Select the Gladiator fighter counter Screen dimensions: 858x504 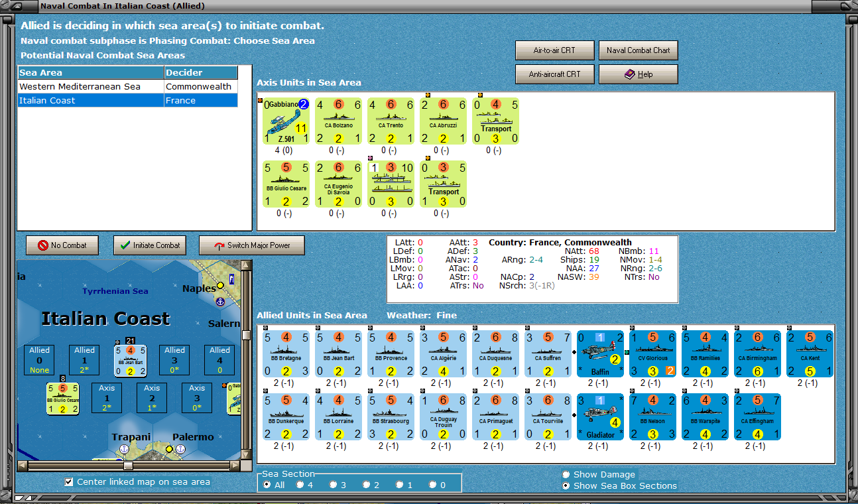coord(601,417)
